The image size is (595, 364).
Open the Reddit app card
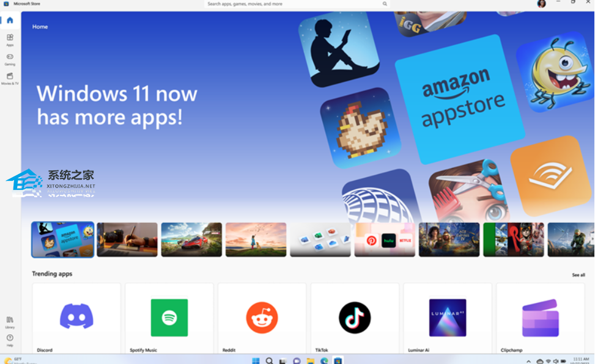pos(262,319)
